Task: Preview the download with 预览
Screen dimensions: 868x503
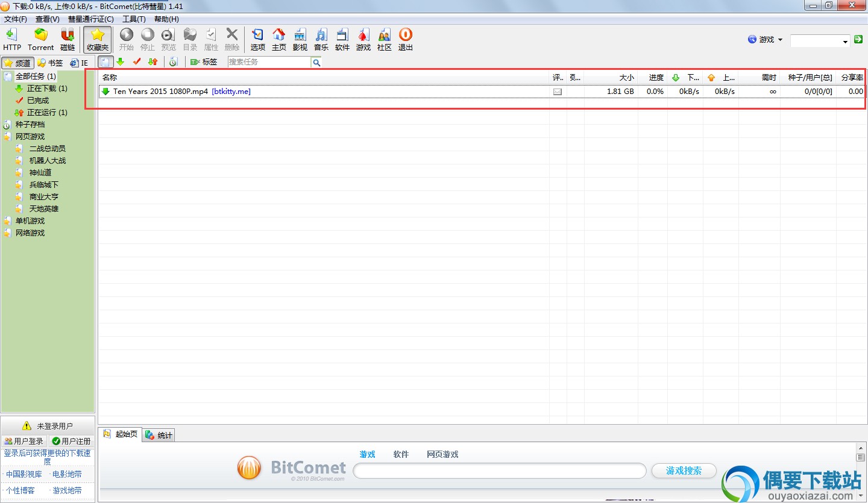Action: (168, 39)
